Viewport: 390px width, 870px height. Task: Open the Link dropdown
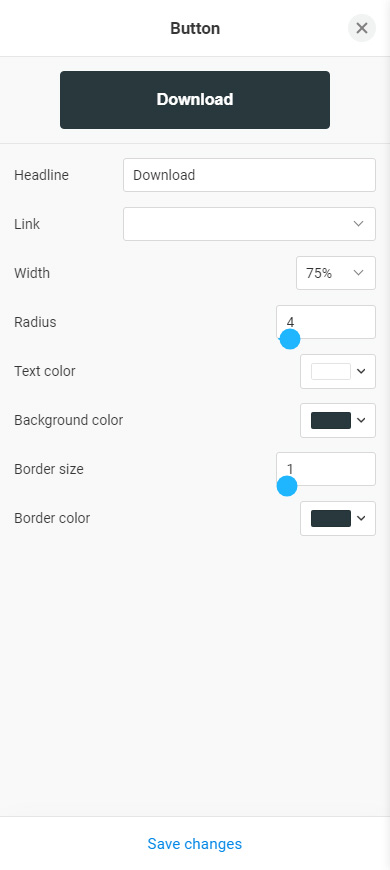coord(249,224)
